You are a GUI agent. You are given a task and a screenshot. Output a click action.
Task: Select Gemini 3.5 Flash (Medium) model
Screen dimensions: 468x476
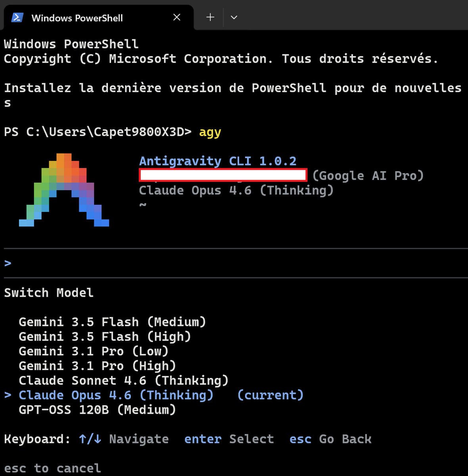112,322
